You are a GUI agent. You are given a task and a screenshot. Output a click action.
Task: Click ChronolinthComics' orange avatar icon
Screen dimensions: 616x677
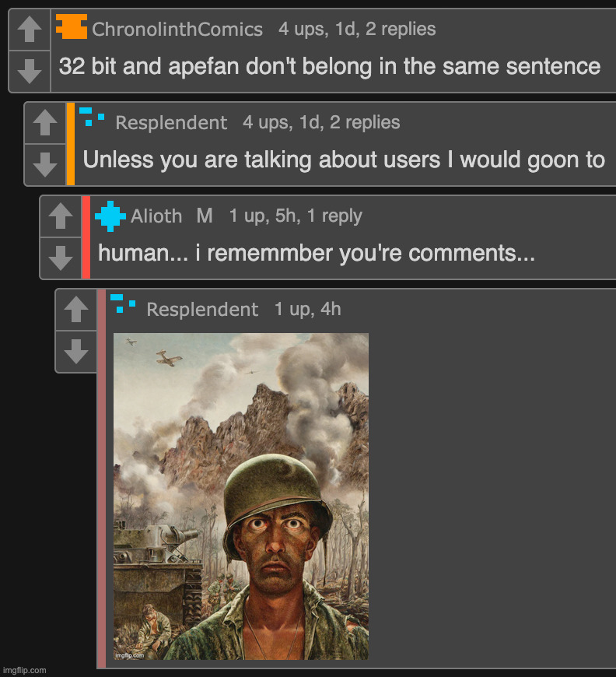[72, 28]
